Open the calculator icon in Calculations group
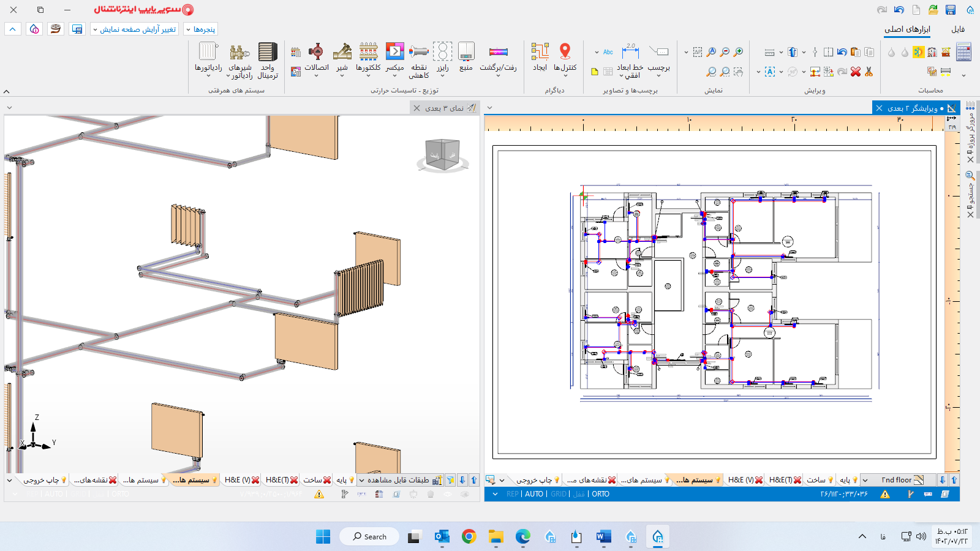980x551 pixels. [963, 53]
